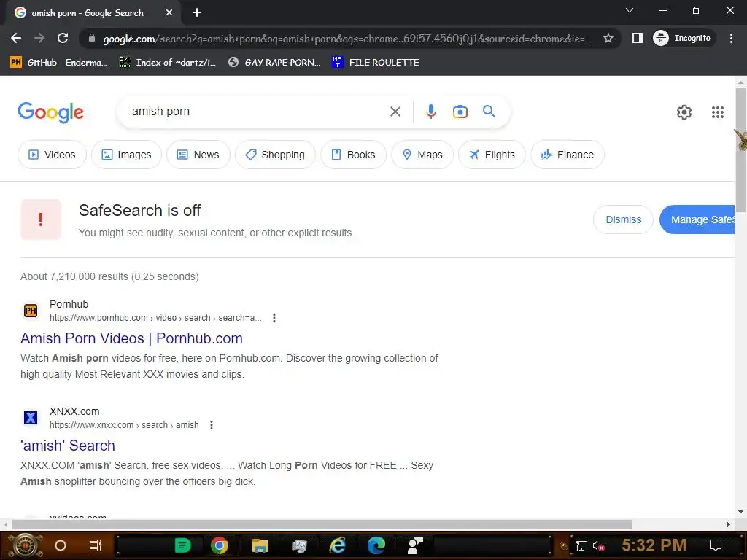Start voice search with the microphone icon

[430, 112]
